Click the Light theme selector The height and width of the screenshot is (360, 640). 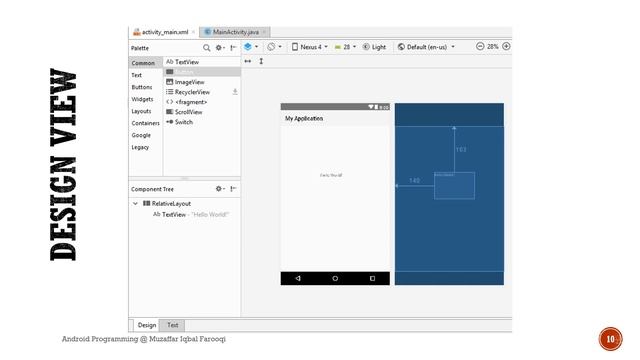pos(374,47)
